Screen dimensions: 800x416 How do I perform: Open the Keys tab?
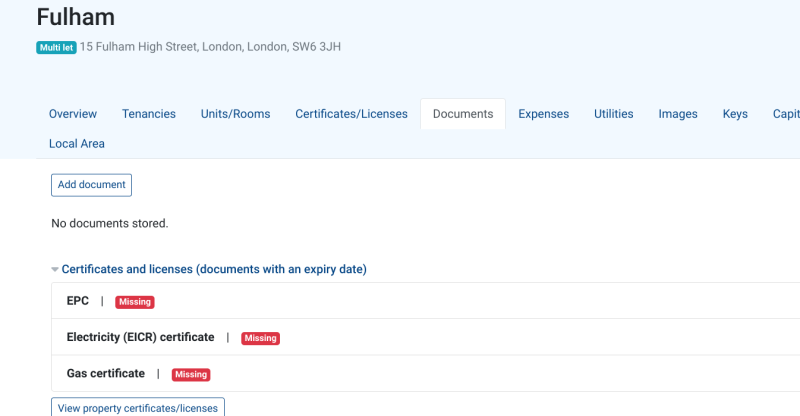tap(735, 114)
